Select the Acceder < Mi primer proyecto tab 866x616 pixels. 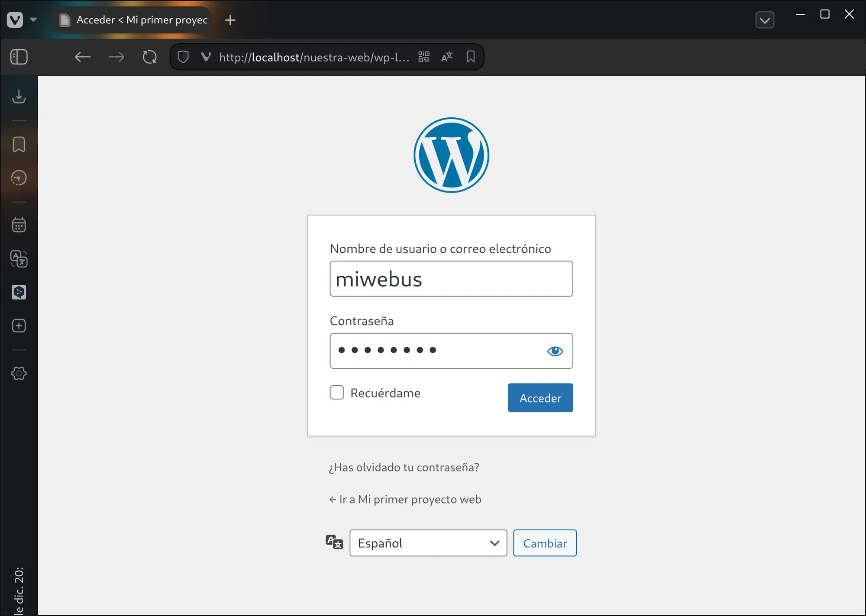[x=134, y=20]
